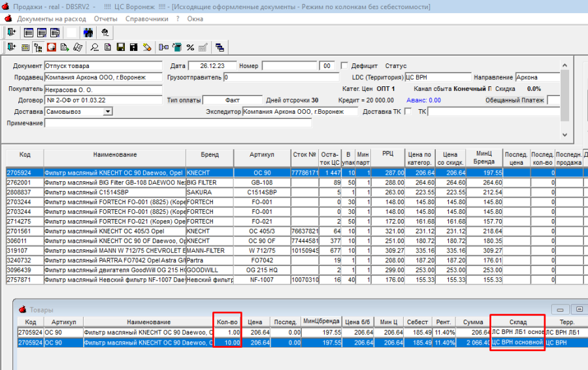
Task: Click the Договор field № 2-ОФ
Action: pyautogui.click(x=103, y=100)
